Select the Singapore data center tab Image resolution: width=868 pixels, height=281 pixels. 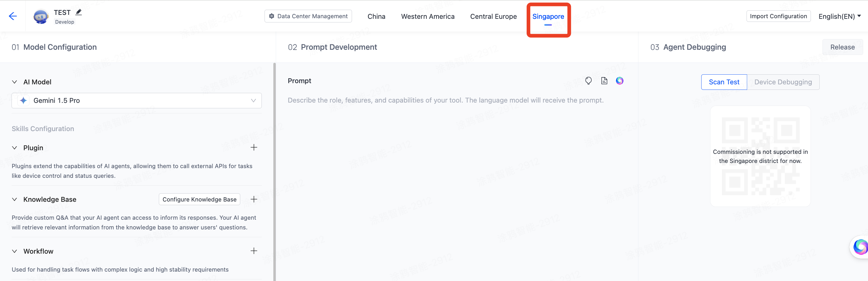click(548, 16)
